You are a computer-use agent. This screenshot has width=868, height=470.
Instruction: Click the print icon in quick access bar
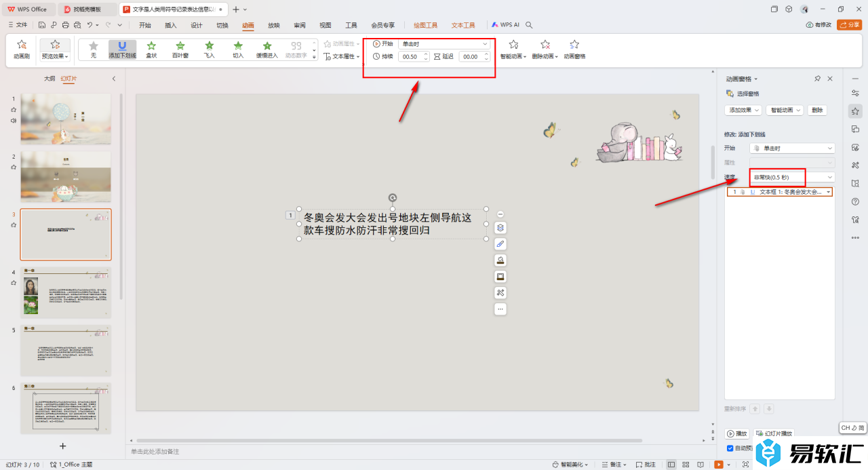pos(65,25)
